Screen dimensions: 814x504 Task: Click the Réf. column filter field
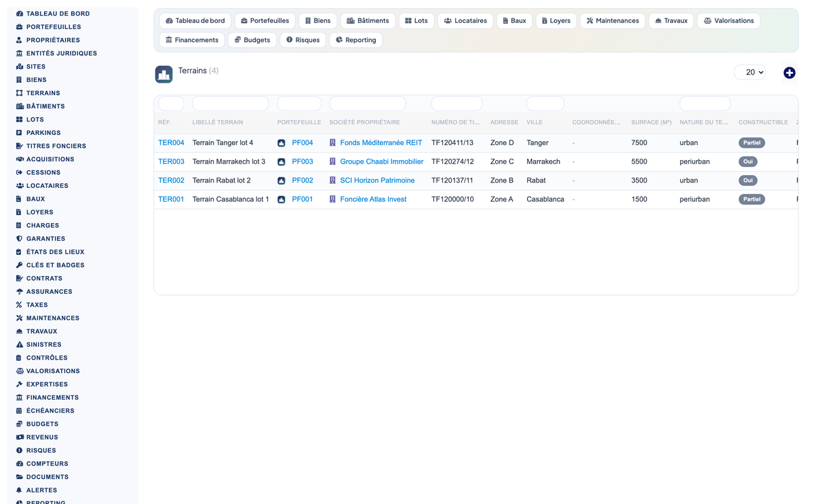[171, 104]
